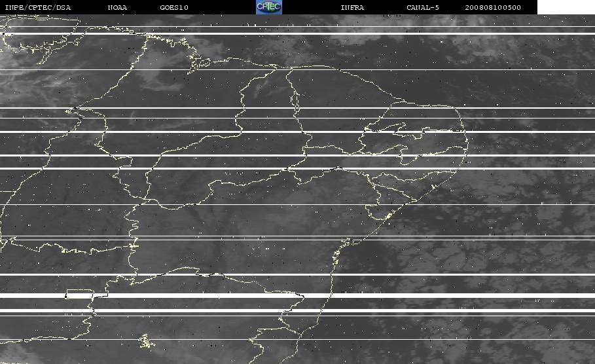Screen dimensions: 595x364
Task: Click the CPTEC logo in the header
Action: (269, 7)
